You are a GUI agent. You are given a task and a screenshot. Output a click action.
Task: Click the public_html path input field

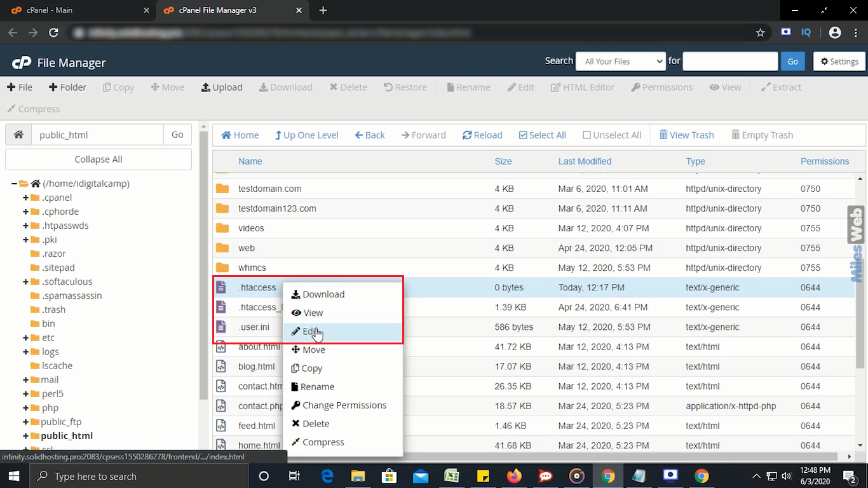(97, 135)
